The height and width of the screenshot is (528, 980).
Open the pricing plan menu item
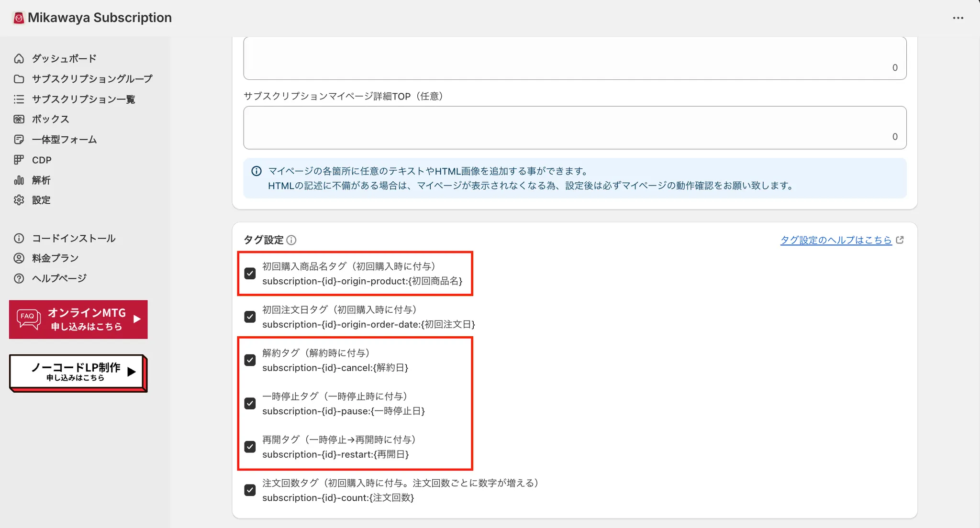click(x=55, y=258)
